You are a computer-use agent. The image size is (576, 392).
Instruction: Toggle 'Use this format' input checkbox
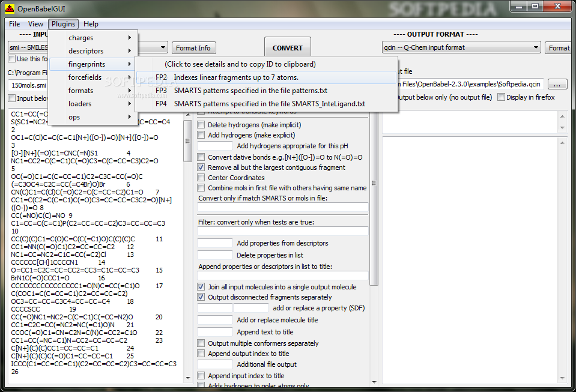[12, 59]
